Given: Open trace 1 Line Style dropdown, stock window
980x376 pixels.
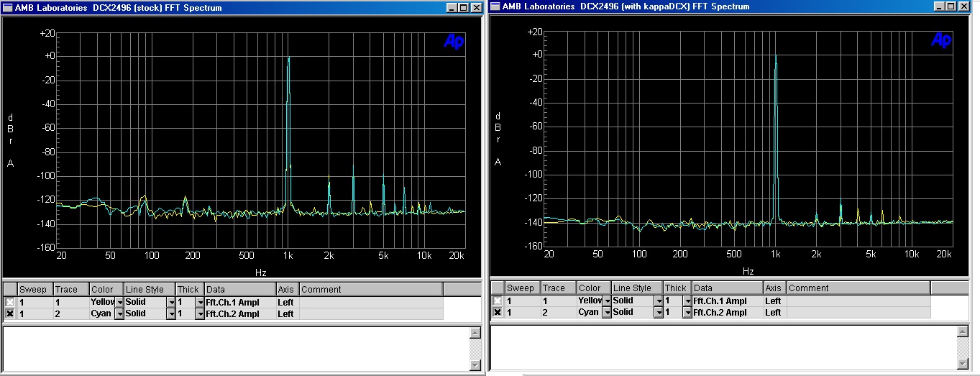Looking at the screenshot, I should (x=171, y=302).
